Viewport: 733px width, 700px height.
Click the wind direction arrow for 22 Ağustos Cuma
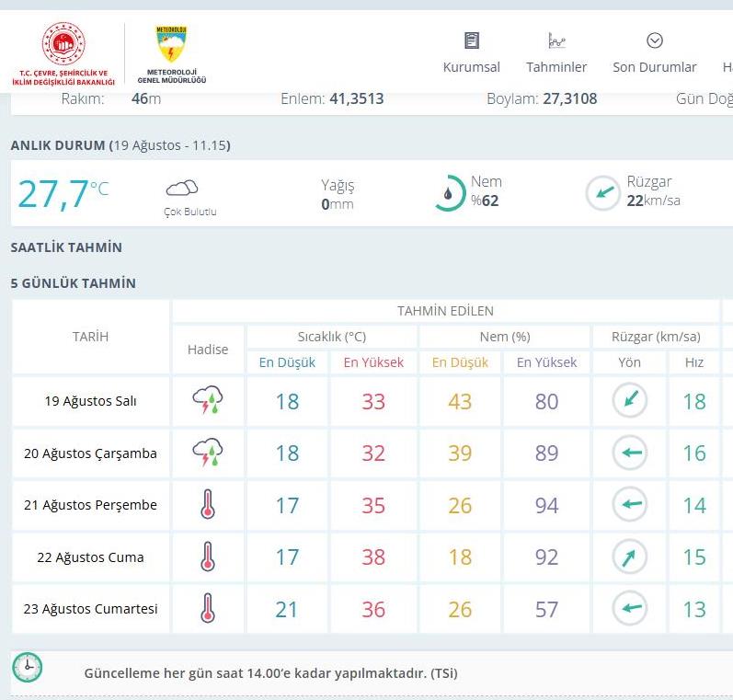(630, 557)
